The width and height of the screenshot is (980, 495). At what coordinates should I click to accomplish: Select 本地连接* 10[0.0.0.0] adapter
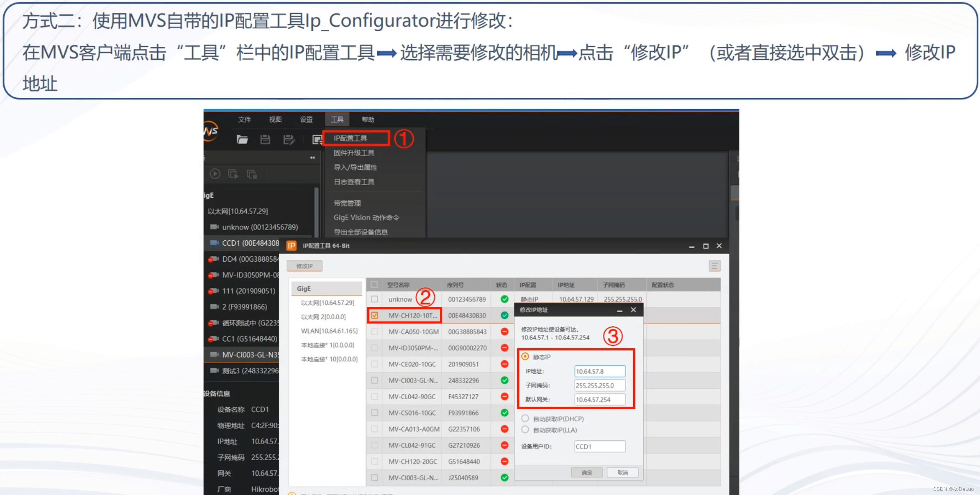tap(329, 359)
